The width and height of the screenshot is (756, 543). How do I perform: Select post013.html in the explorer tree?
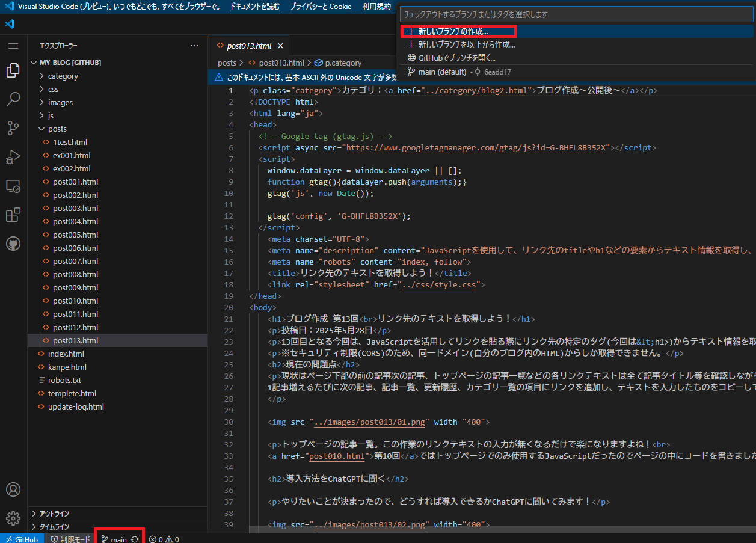[x=117, y=341]
